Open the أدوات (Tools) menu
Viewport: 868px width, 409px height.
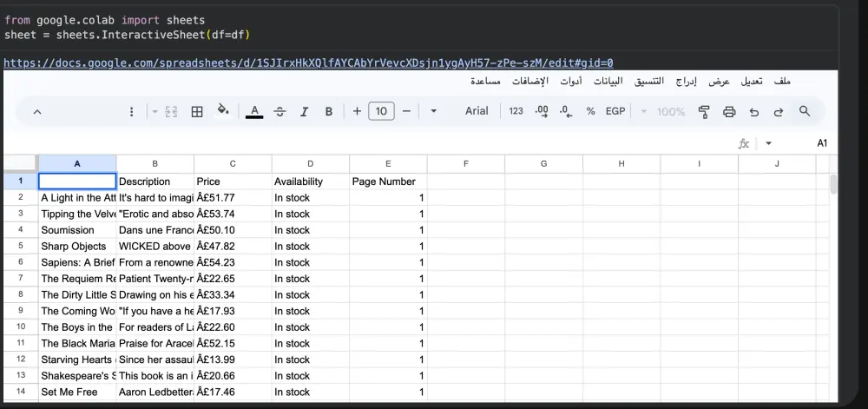point(571,82)
